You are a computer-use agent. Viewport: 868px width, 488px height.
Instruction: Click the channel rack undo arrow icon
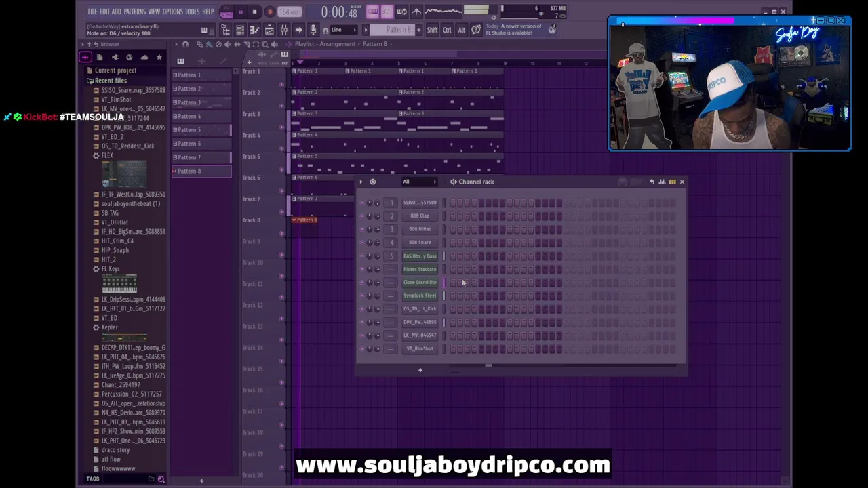pos(652,182)
